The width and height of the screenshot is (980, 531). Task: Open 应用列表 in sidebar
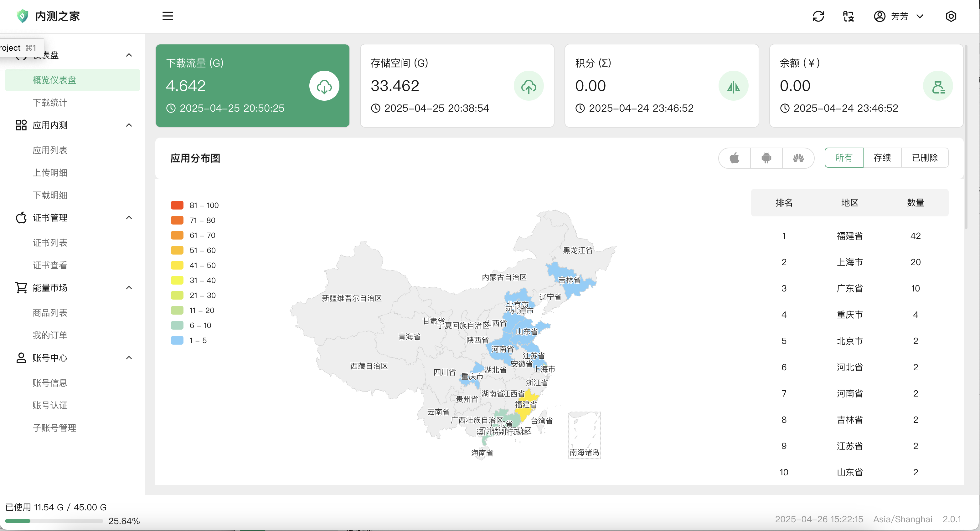(x=50, y=150)
